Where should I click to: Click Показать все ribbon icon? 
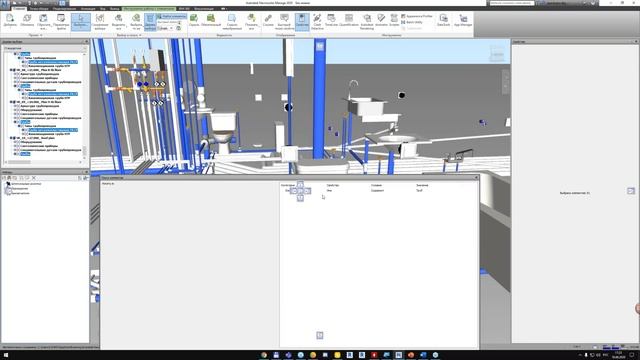coord(251,21)
